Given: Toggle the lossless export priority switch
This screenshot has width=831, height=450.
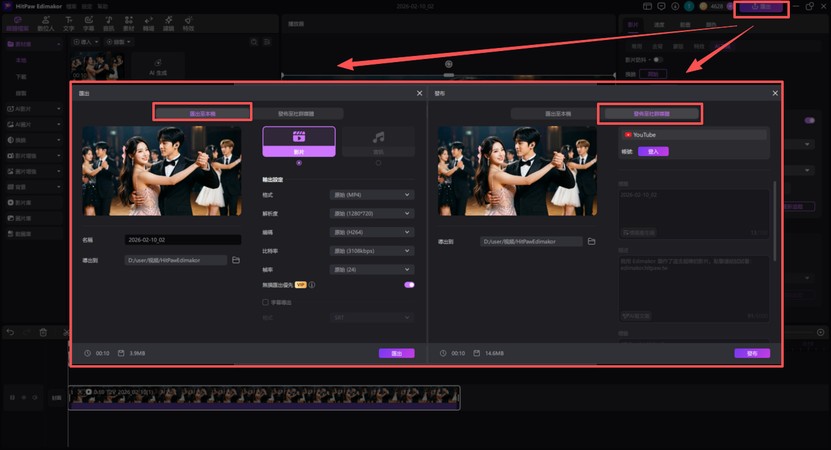Looking at the screenshot, I should pyautogui.click(x=408, y=285).
